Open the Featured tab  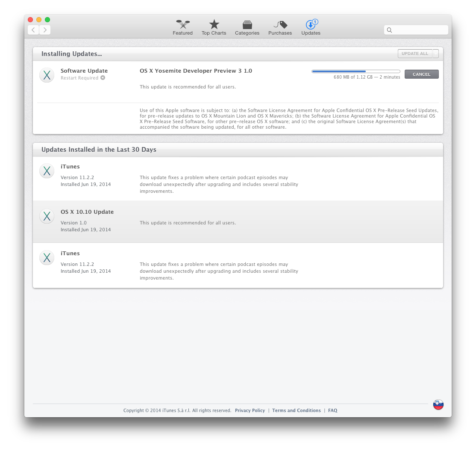pyautogui.click(x=182, y=27)
